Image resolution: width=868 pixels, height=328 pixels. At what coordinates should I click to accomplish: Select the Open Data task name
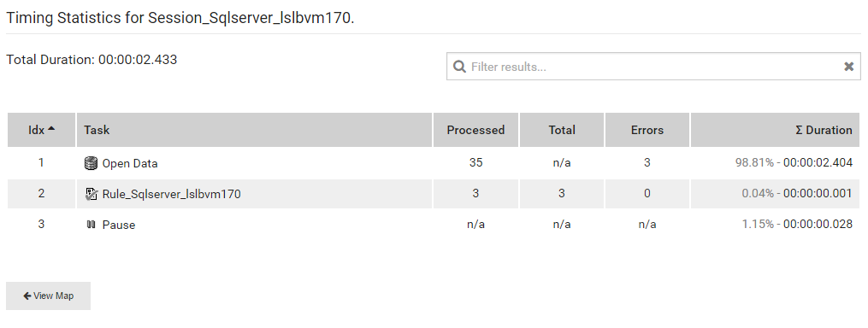tap(130, 164)
